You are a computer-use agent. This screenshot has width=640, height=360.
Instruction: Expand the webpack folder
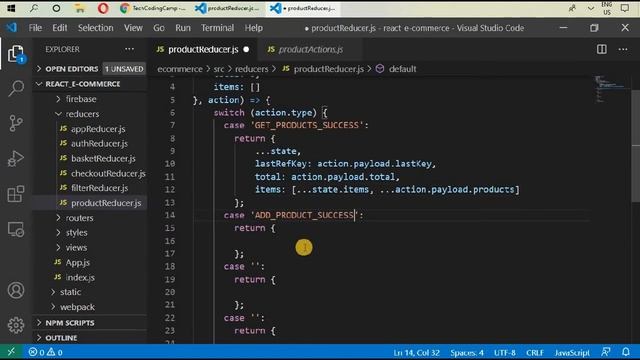point(77,307)
